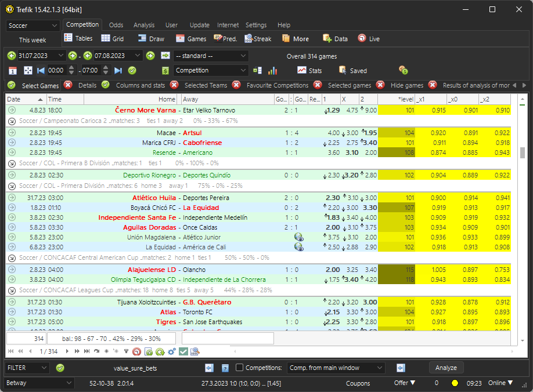Switch to the Odds tab
This screenshot has width=533, height=392.
tap(116, 25)
